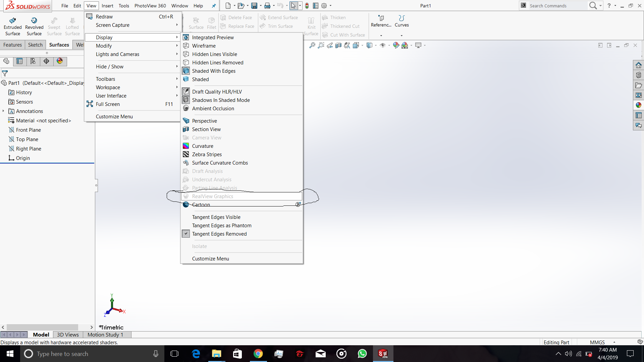Click the ConfigurationManager tab icon

[x=33, y=61]
